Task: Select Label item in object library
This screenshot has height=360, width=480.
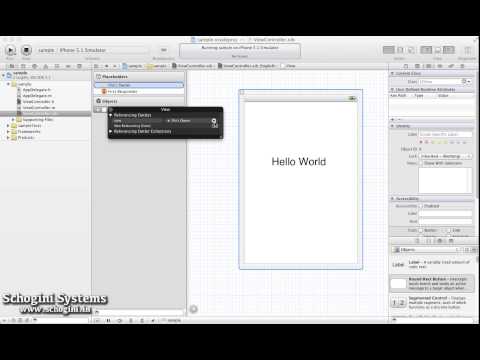Action: [432, 264]
